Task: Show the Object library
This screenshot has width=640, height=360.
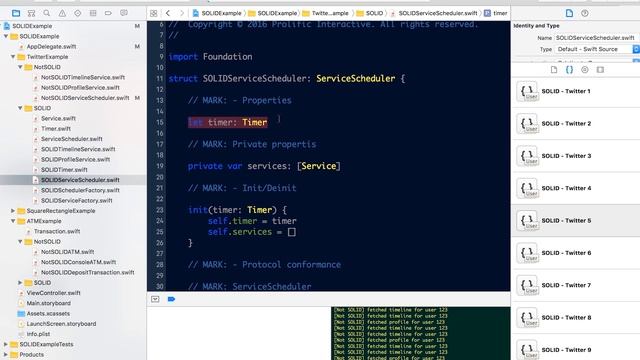Action: click(x=585, y=70)
